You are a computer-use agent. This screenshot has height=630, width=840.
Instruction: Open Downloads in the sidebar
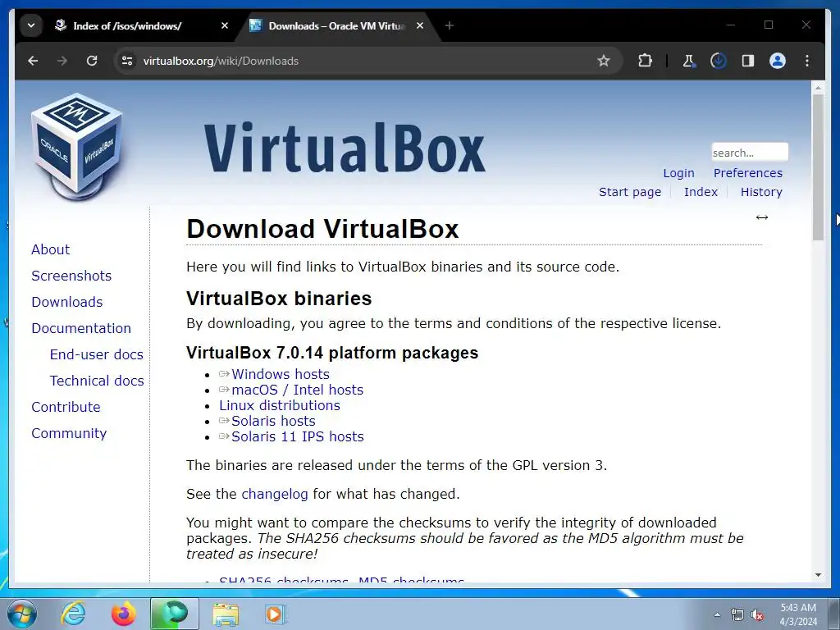(x=67, y=302)
